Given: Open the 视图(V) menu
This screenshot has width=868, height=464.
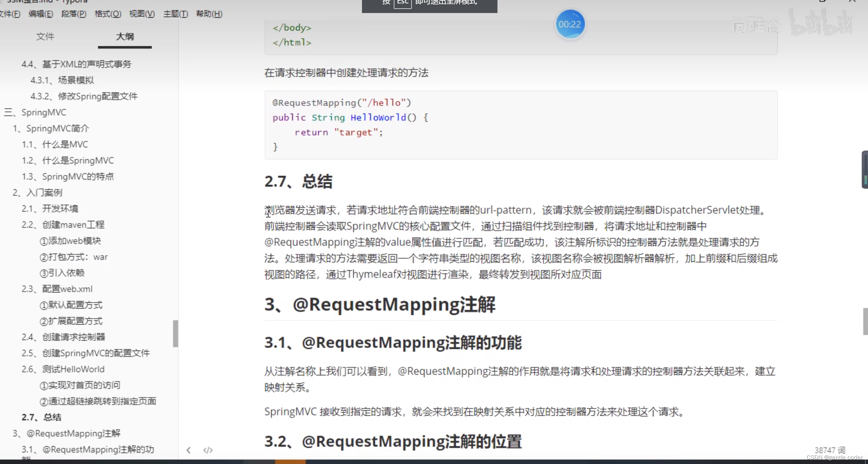Looking at the screenshot, I should click(x=141, y=14).
